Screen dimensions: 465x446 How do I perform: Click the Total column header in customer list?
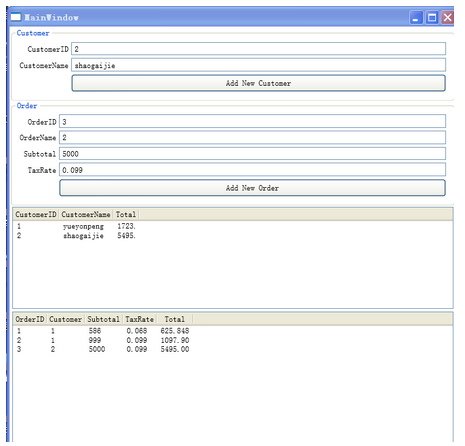[x=126, y=214]
